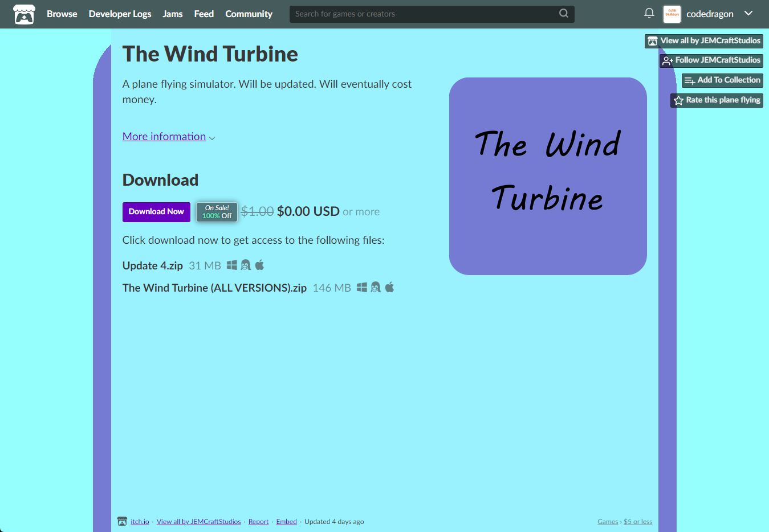The height and width of the screenshot is (532, 769).
Task: Open the $5 or less link
Action: click(638, 522)
